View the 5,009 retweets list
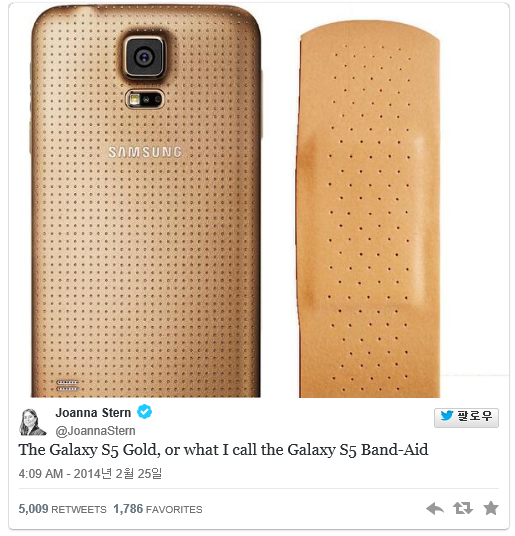The image size is (515, 536). (x=63, y=509)
